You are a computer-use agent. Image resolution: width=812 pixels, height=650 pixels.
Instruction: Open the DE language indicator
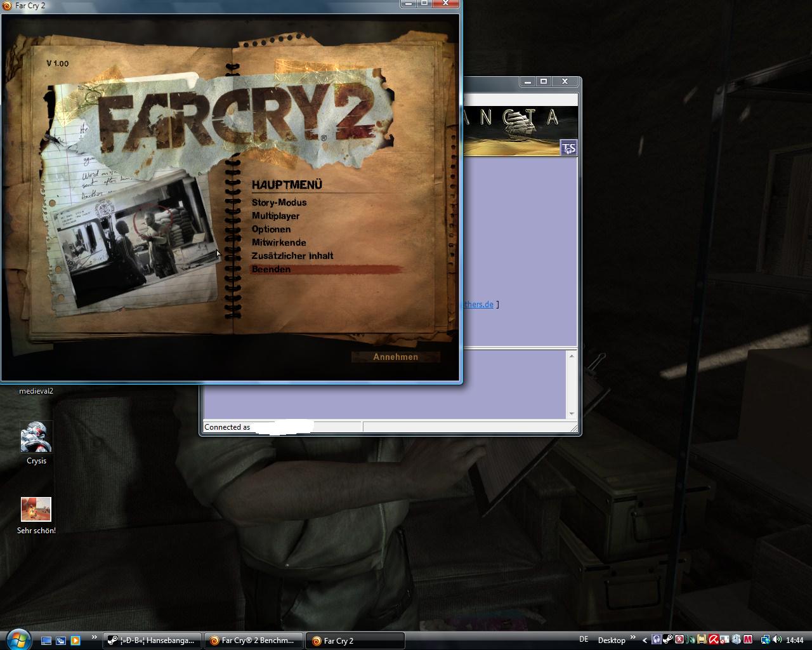[x=584, y=639]
